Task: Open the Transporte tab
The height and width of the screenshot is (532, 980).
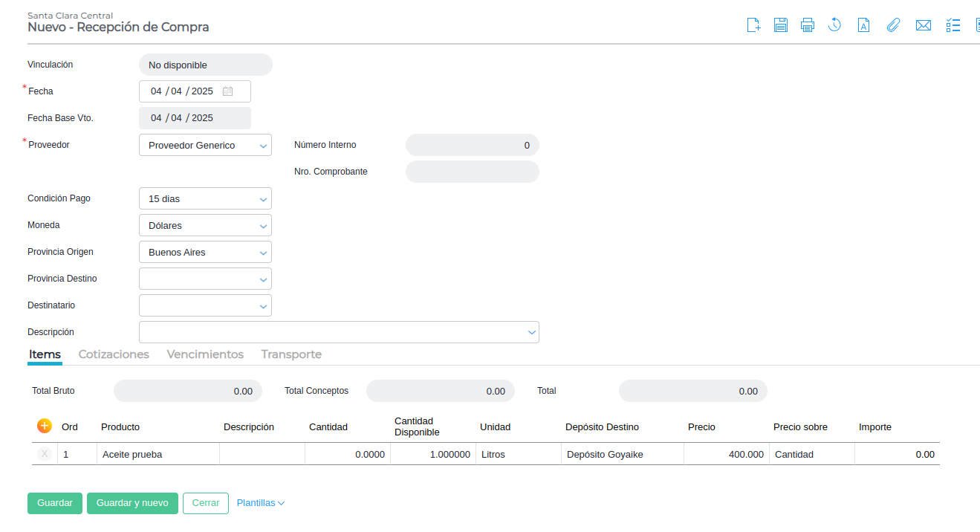Action: [x=291, y=354]
